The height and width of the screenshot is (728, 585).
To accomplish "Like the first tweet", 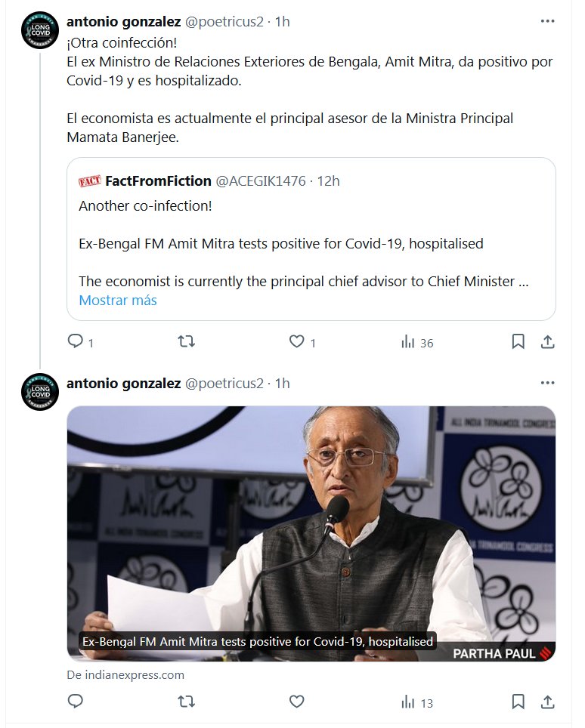I will 297,342.
